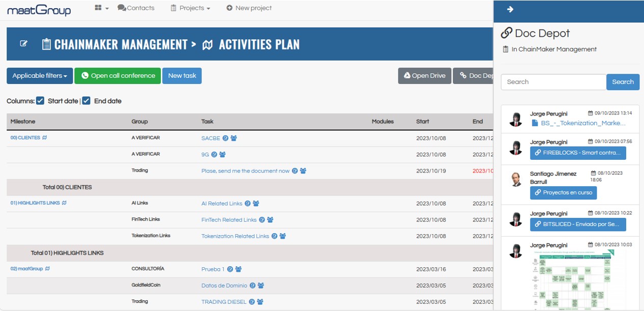The width and height of the screenshot is (644, 311).
Task: Click the sync icon beside 00) CLIENTES milestone
Action: click(x=45, y=138)
